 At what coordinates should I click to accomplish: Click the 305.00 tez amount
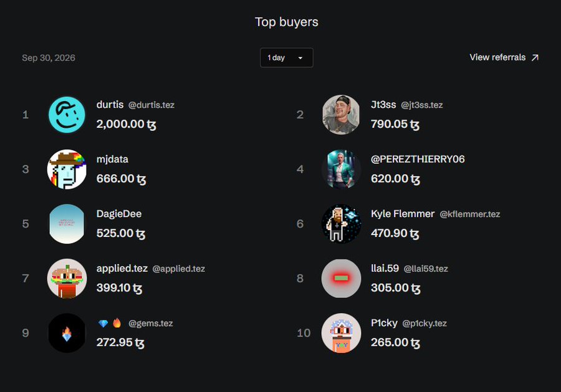[396, 288]
